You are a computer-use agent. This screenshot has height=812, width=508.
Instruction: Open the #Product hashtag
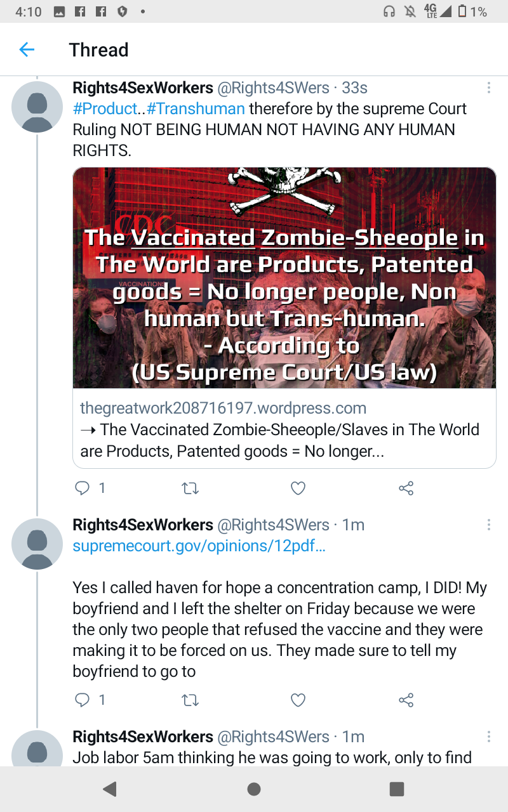tap(105, 108)
